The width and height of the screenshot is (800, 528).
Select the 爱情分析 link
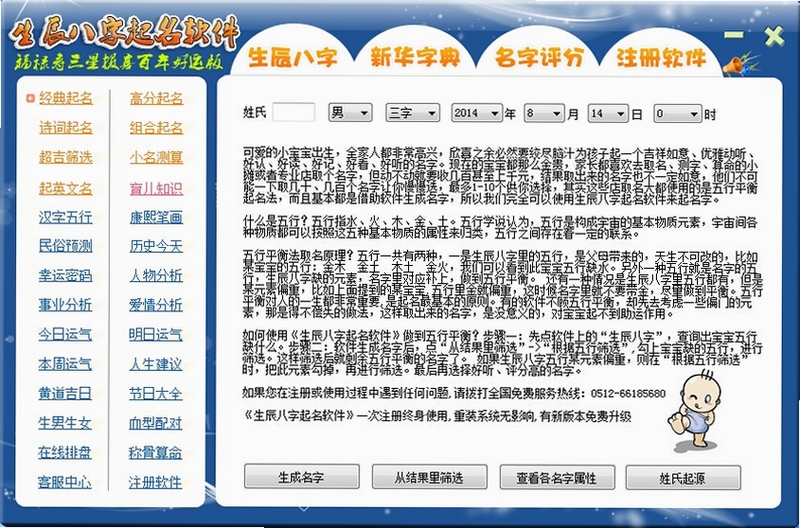tap(156, 305)
